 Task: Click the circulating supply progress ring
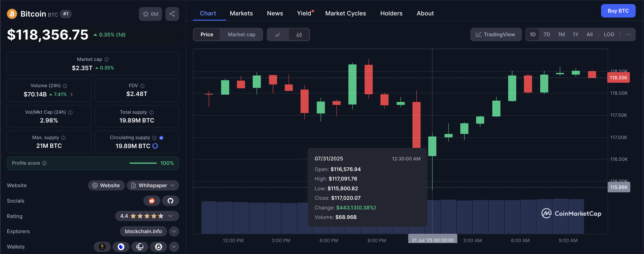click(x=155, y=146)
